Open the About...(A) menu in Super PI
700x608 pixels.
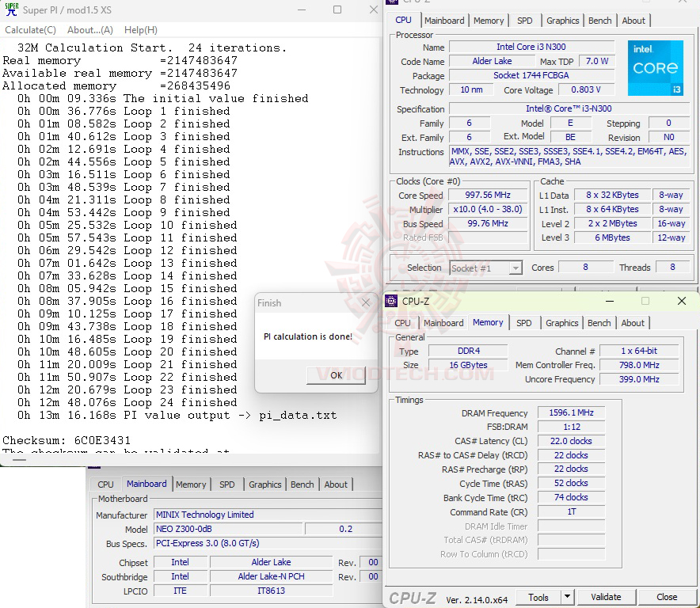(x=90, y=30)
